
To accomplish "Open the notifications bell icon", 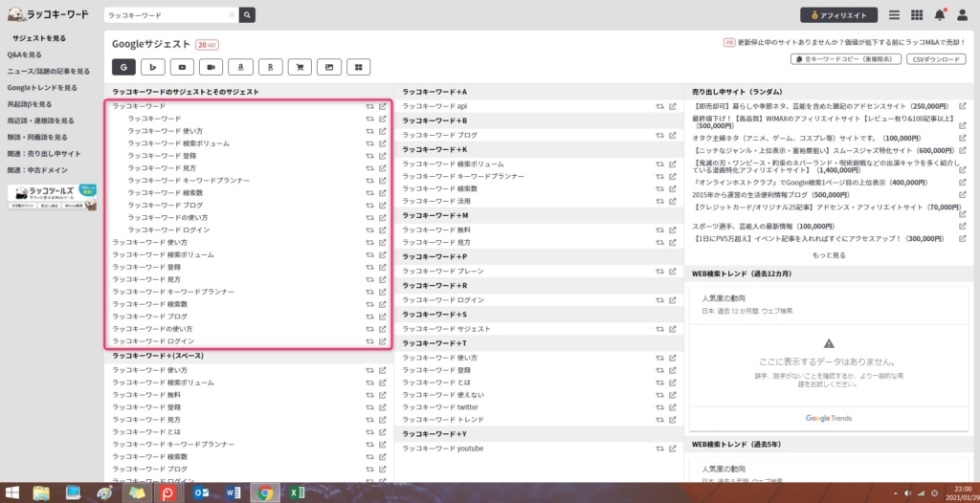I will pyautogui.click(x=940, y=15).
